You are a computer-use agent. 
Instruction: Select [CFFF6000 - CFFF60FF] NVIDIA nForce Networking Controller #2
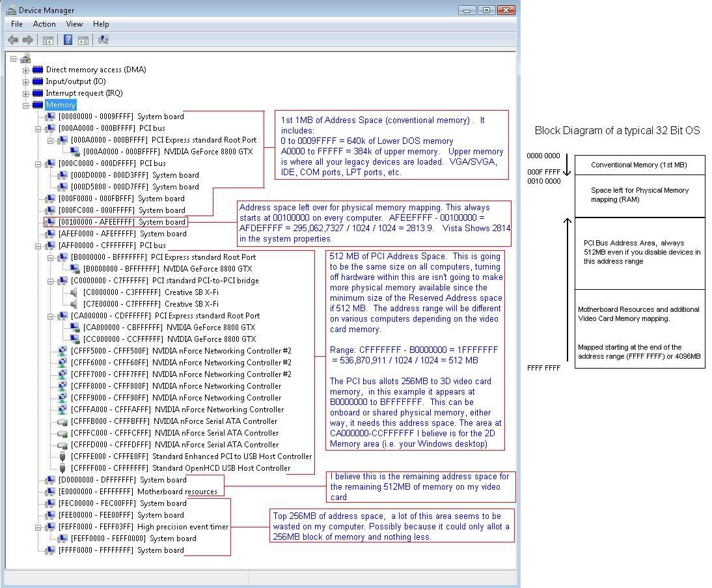coord(181,363)
